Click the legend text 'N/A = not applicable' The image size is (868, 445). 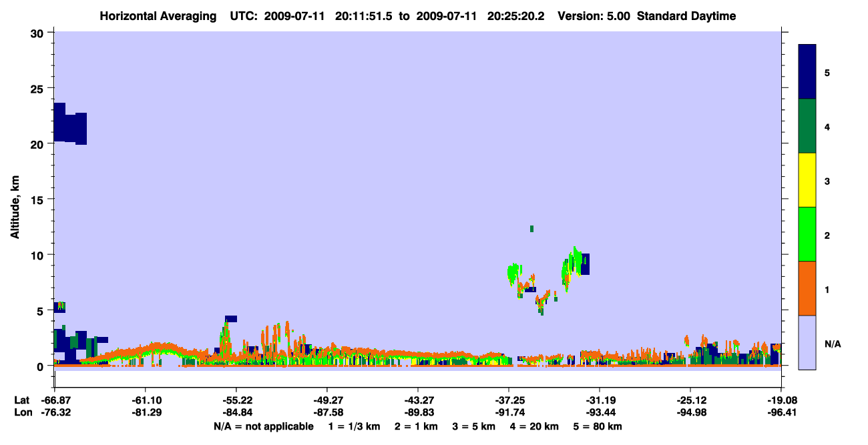coord(263,426)
